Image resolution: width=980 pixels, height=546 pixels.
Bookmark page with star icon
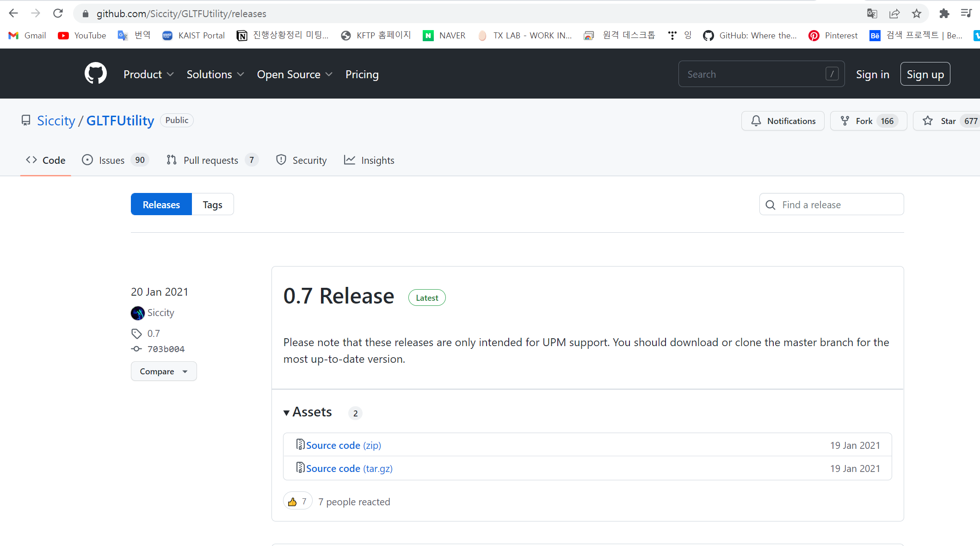[916, 13]
